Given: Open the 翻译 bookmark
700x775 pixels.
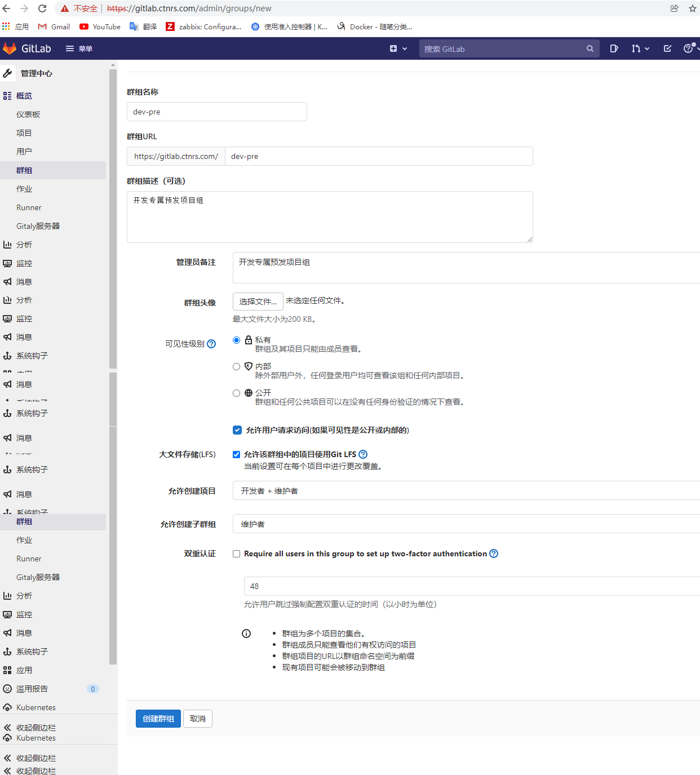Looking at the screenshot, I should click(143, 26).
